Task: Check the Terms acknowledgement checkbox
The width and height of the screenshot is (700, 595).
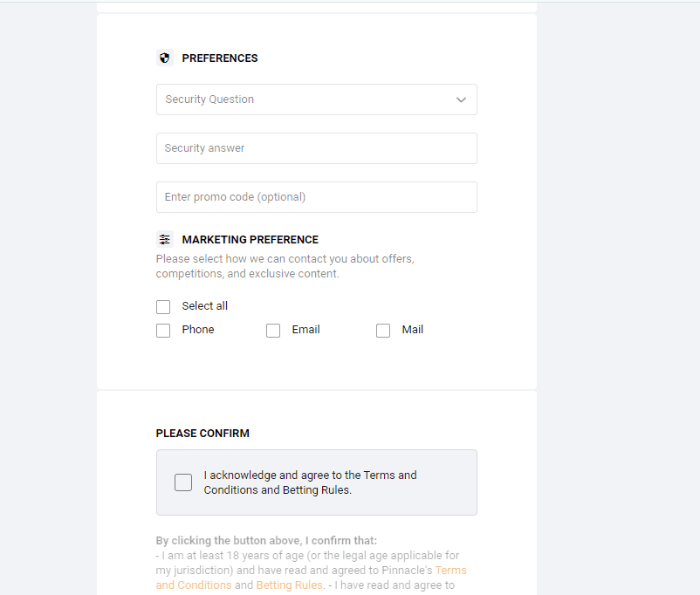Action: coord(183,482)
